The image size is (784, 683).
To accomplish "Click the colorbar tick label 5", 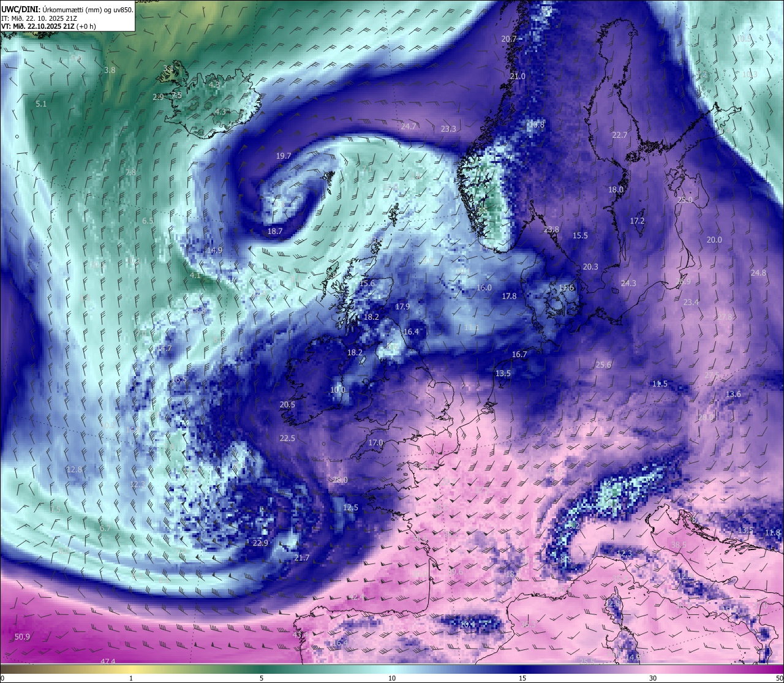I will (x=262, y=678).
